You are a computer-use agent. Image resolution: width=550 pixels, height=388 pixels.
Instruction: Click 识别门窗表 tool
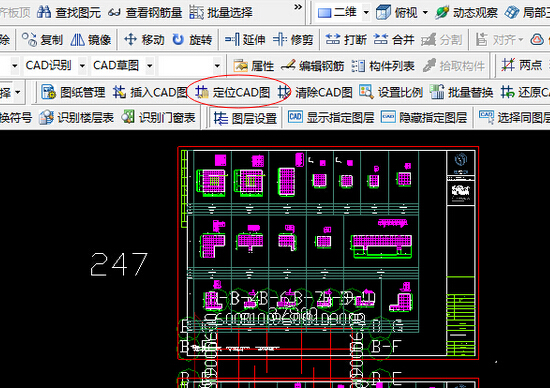[x=158, y=117]
